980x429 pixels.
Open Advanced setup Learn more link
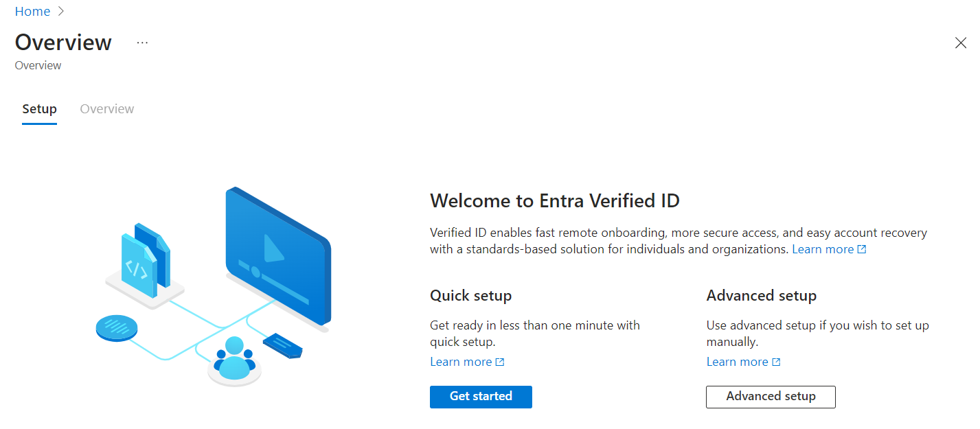pyautogui.click(x=737, y=362)
